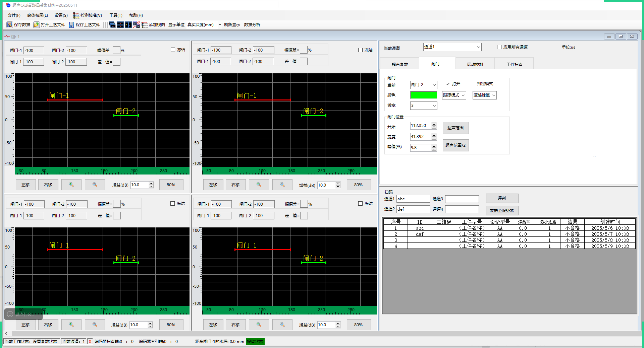Click the 打开工艺文件 open folder icon

pyautogui.click(x=37, y=25)
